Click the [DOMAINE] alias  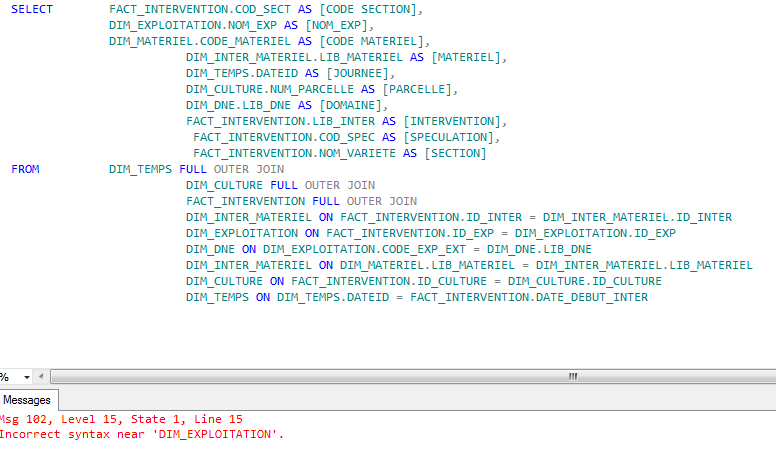[x=350, y=105]
